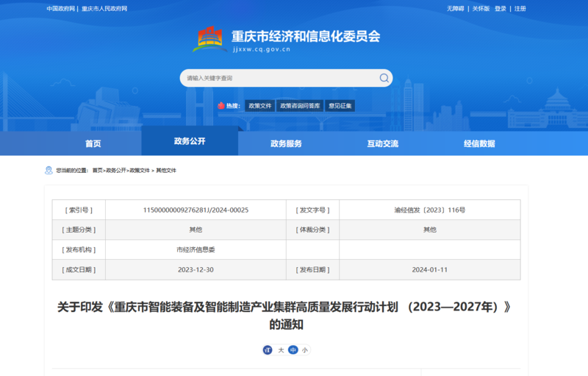Viewport: 588px width, 376px height.
Task: Click issuing agency value 市经济信息委
Action: 196,249
